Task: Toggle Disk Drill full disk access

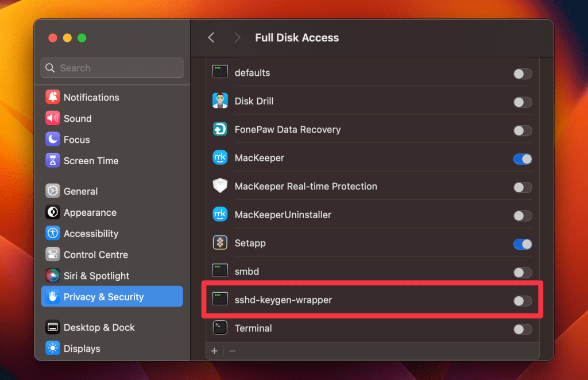Action: pos(522,102)
